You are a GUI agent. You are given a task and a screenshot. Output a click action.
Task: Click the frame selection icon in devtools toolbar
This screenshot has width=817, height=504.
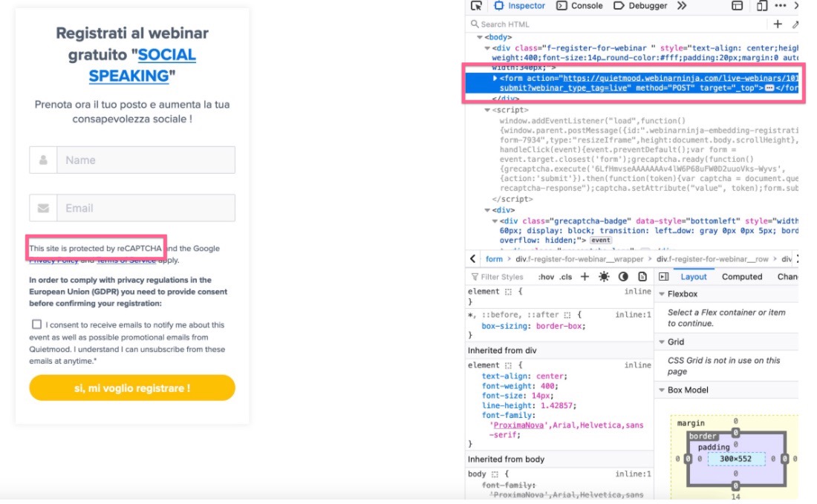click(x=737, y=6)
